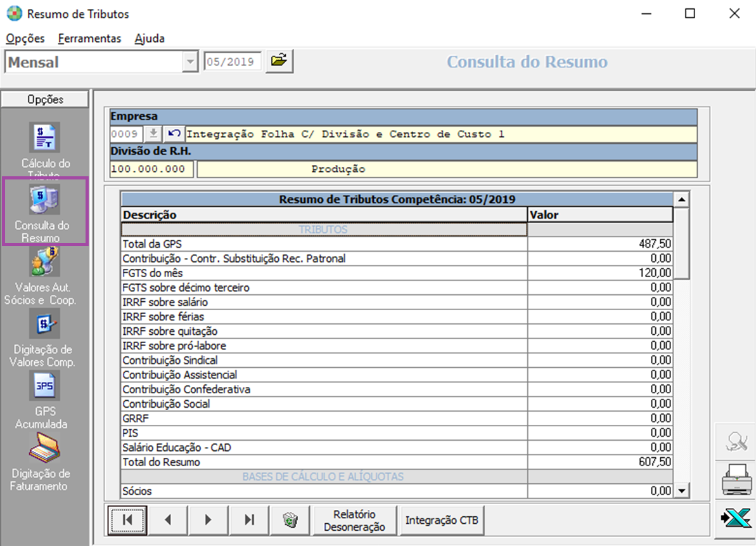Click the Divisão de R.H. code field 100.000.000
The height and width of the screenshot is (546, 756).
click(151, 169)
